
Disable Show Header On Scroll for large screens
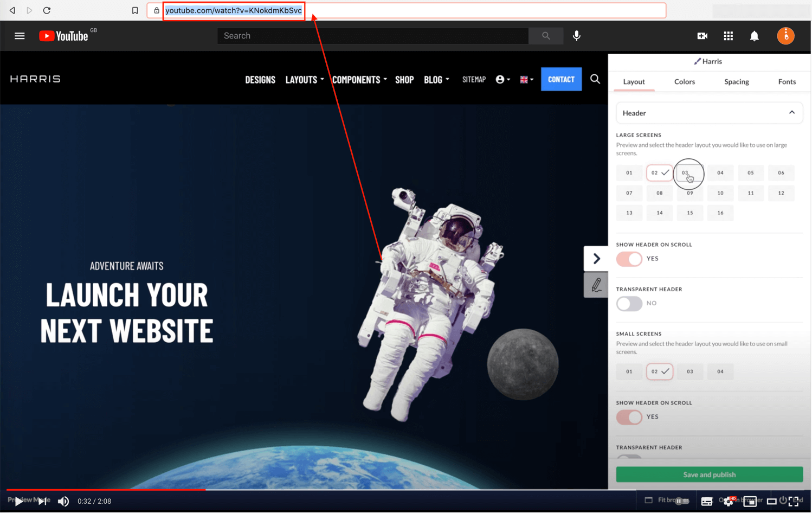click(x=629, y=259)
